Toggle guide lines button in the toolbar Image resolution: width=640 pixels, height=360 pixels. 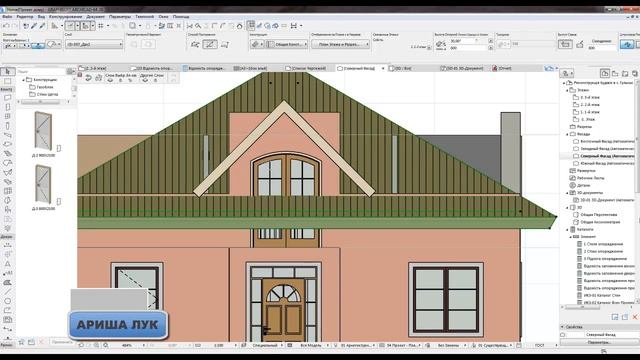[70, 26]
